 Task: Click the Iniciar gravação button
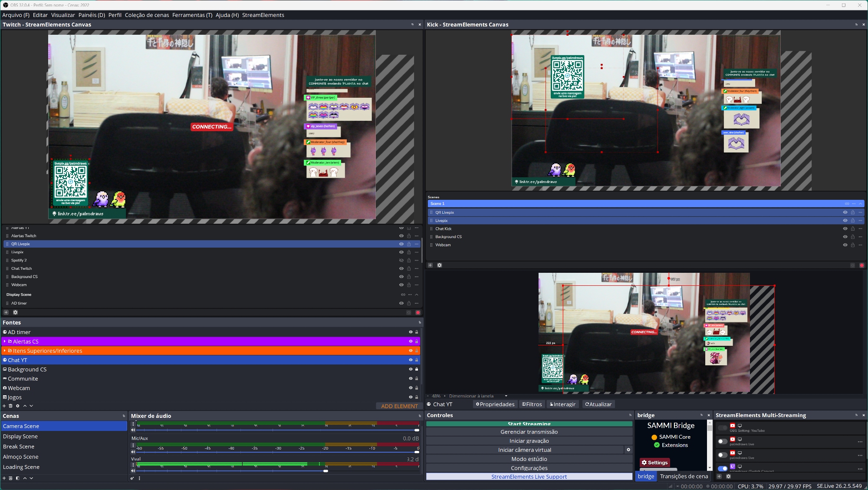[529, 440]
